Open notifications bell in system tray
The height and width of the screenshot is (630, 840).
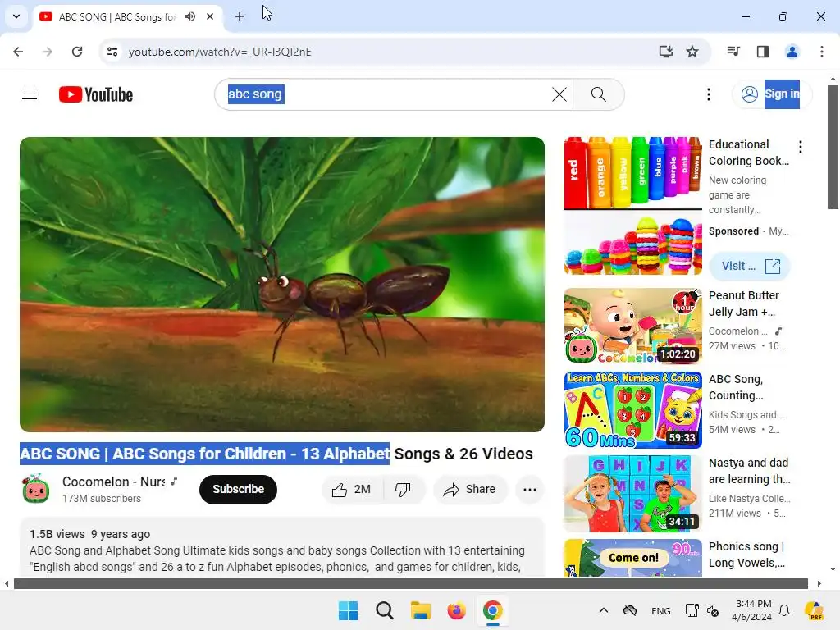point(784,610)
